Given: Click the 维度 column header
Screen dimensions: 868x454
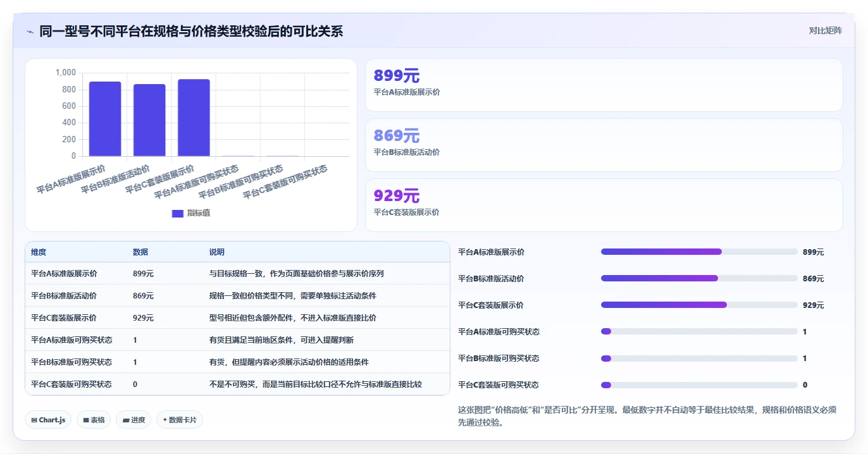Looking at the screenshot, I should [39, 252].
